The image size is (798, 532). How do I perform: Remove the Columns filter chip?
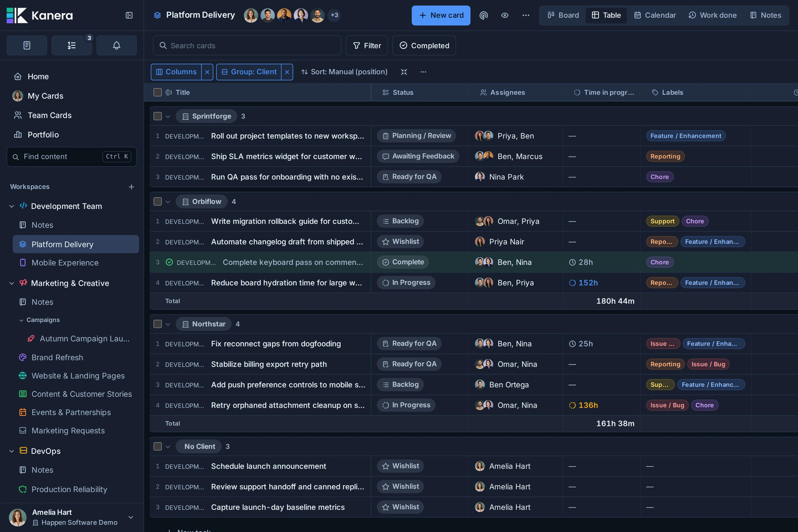coord(207,72)
